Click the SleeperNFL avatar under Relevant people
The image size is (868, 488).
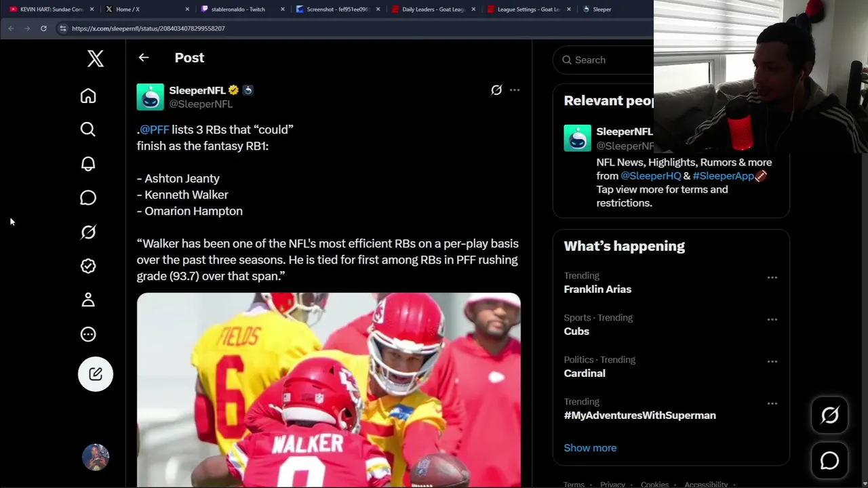tap(578, 138)
